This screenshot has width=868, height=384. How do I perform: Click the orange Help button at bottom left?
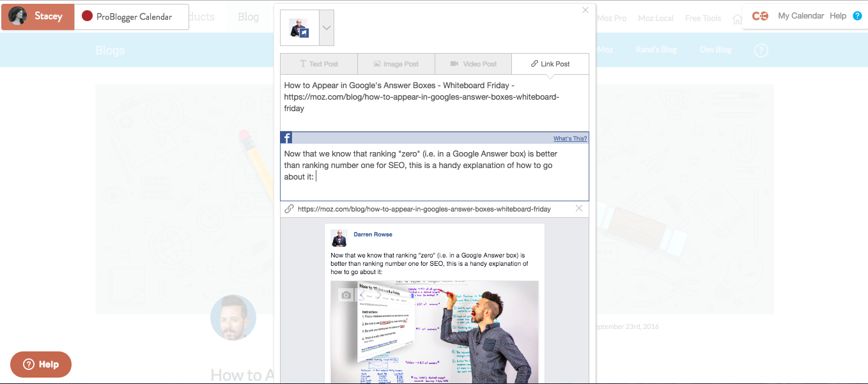41,364
